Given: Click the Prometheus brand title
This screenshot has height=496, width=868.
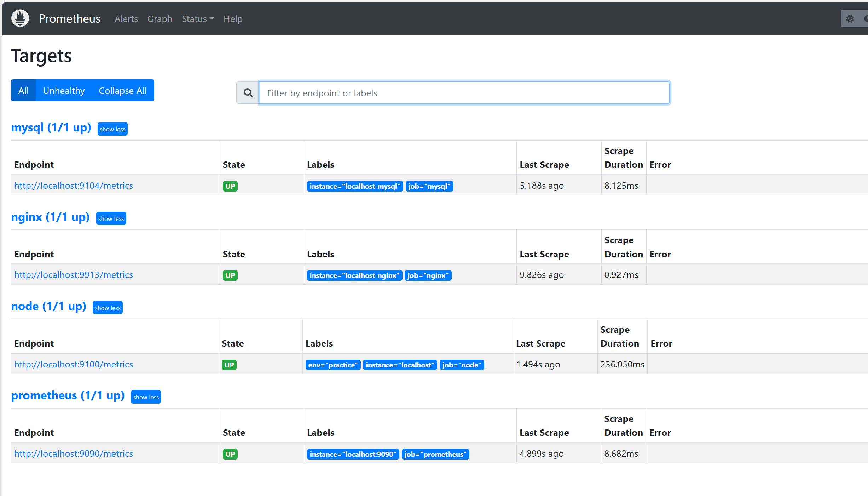Looking at the screenshot, I should click(69, 18).
